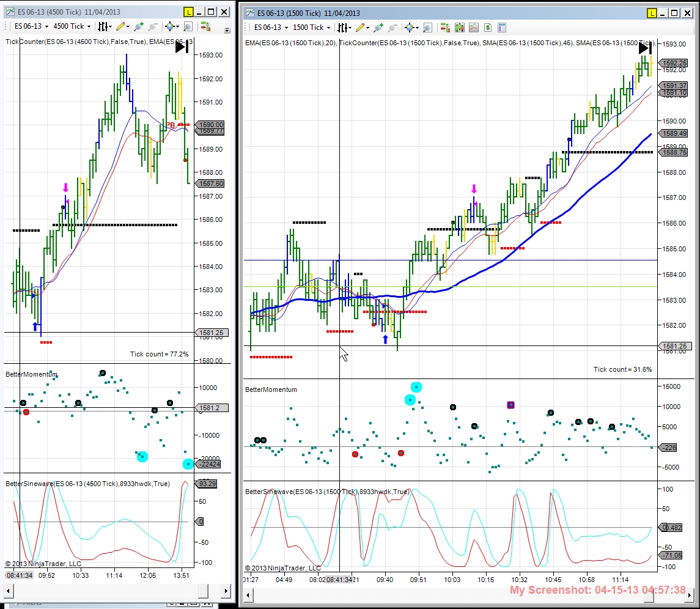Expand drawing tools arrow in 4500 Tick window
This screenshot has height=609, width=700.
coord(128,27)
